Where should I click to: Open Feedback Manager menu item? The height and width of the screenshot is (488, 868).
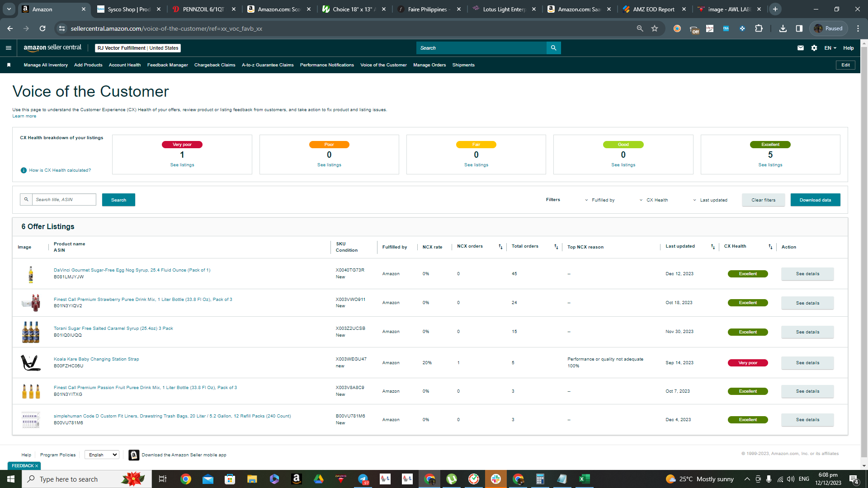[x=168, y=65]
